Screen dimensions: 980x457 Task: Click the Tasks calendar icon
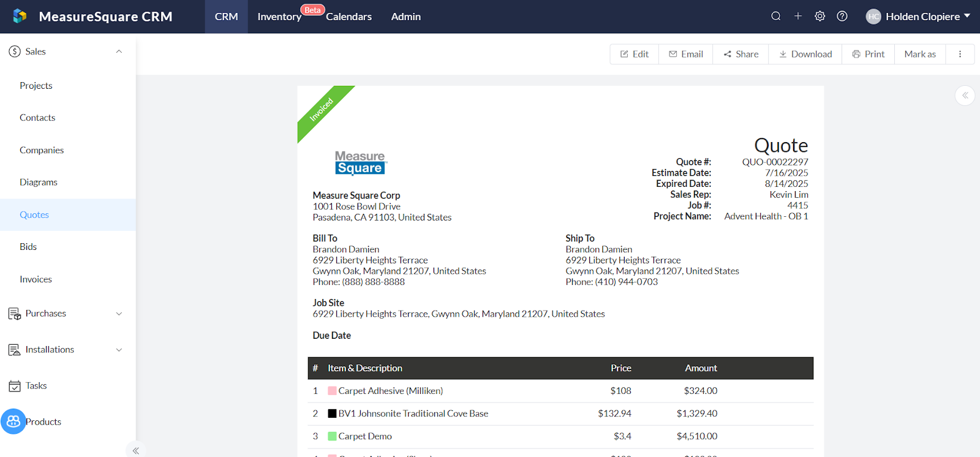click(15, 386)
